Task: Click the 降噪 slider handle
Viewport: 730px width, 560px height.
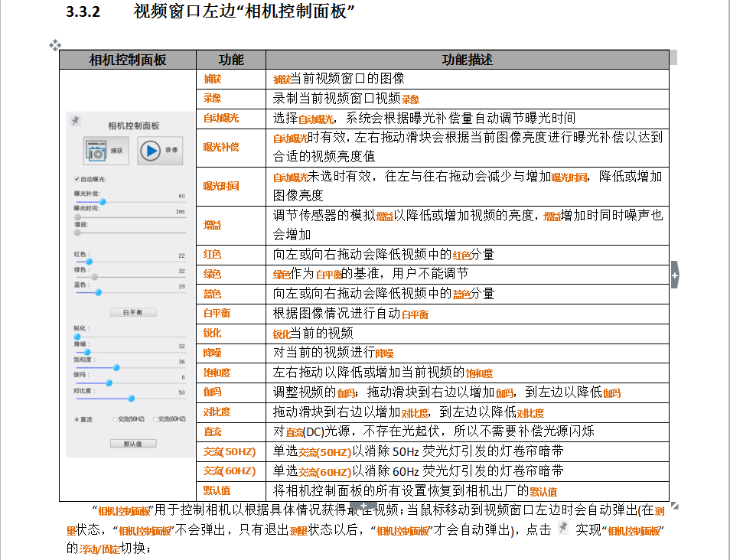Action: point(87,353)
